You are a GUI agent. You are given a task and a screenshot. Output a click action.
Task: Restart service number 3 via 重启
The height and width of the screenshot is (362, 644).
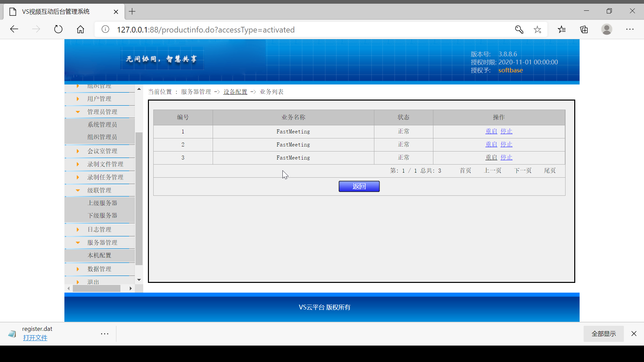[x=491, y=158]
